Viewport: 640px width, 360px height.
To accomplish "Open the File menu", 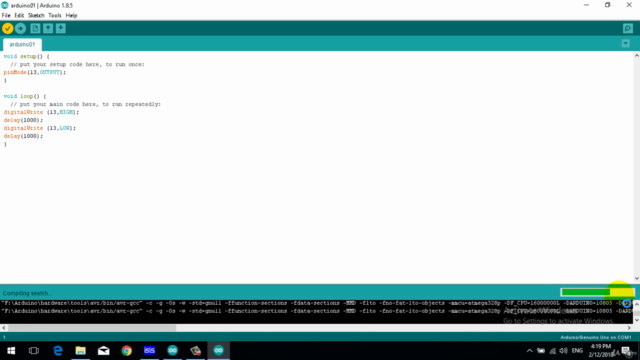I will coord(6,16).
